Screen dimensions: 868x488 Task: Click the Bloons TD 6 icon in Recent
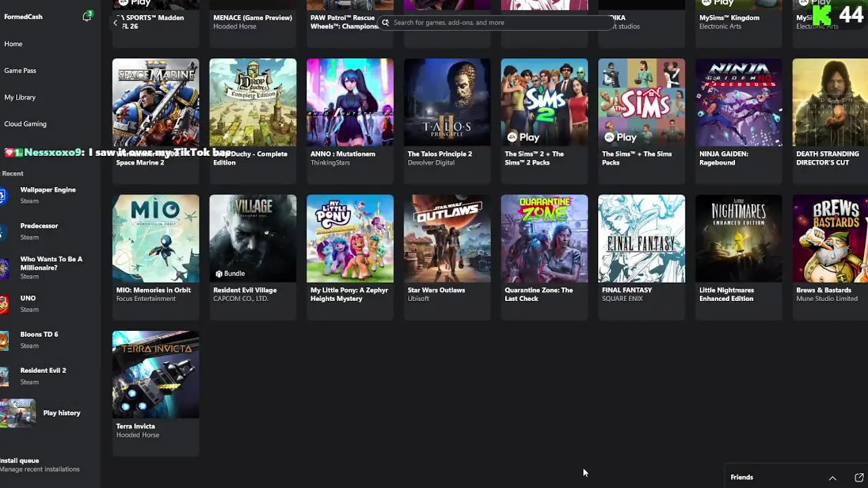4,340
